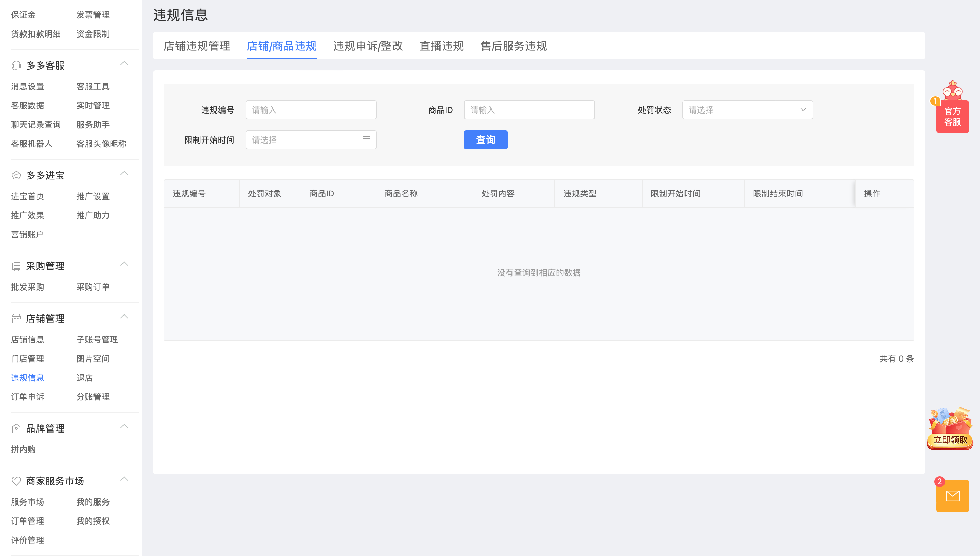The image size is (980, 556).
Task: Go to 货款扣款明细
Action: 36,34
